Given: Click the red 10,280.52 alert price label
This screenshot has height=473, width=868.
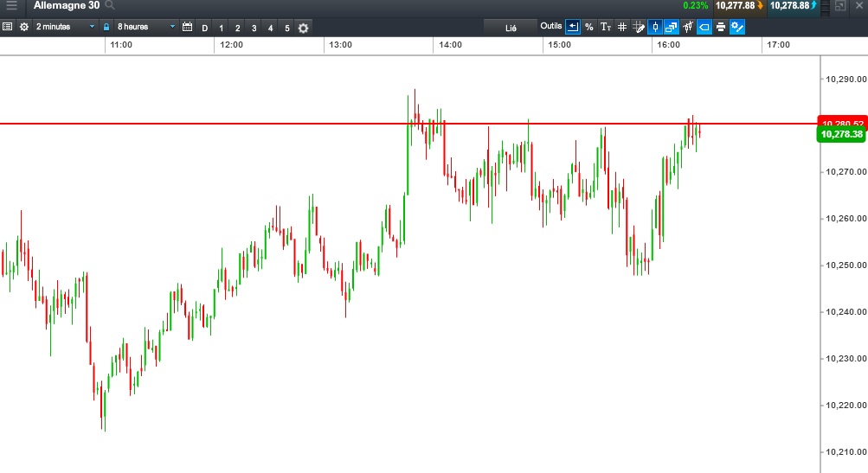Looking at the screenshot, I should [x=842, y=122].
